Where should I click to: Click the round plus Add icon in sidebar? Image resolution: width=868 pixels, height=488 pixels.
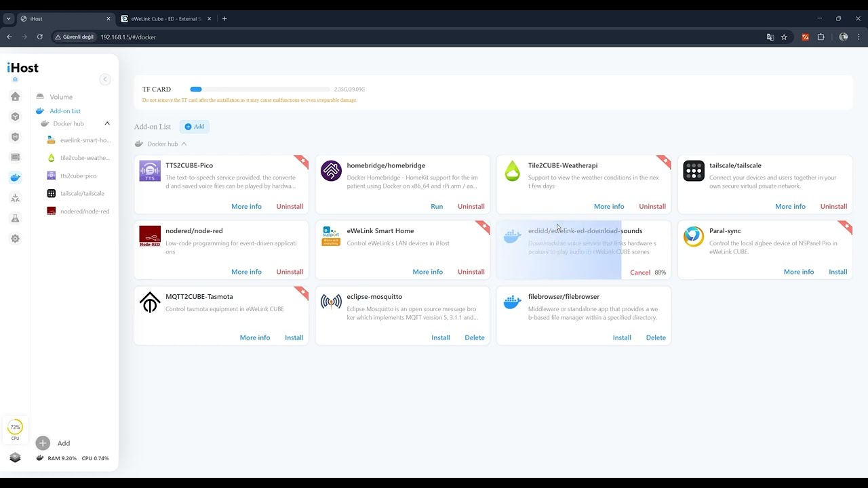coord(43,443)
